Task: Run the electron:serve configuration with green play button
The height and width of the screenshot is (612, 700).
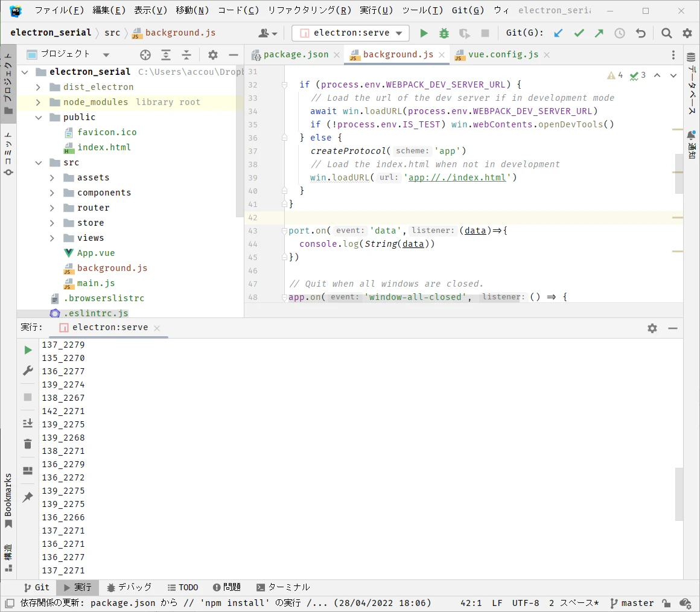Action: tap(424, 33)
